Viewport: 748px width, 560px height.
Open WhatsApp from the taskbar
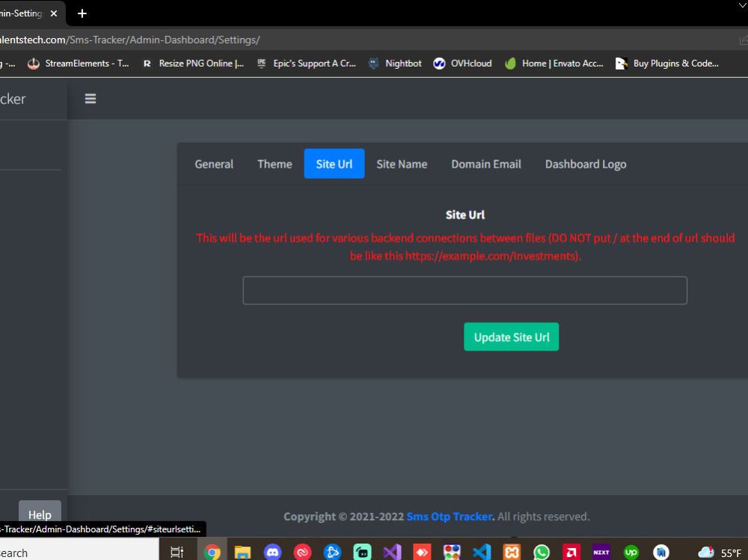[542, 553]
